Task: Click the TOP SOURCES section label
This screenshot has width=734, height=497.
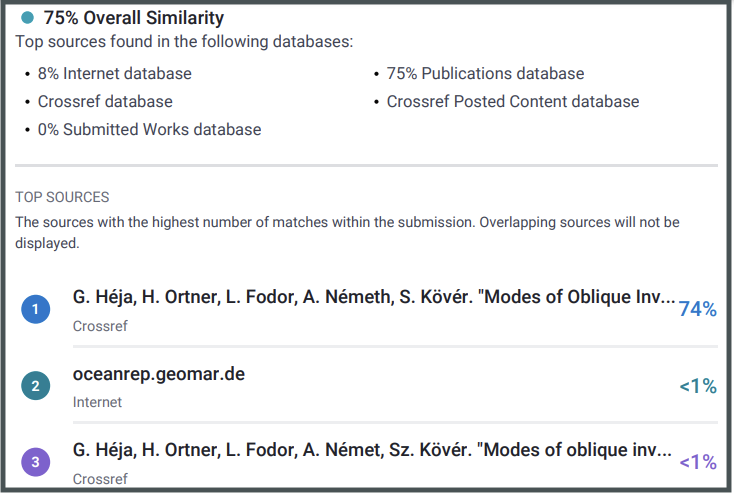Action: coord(62,197)
